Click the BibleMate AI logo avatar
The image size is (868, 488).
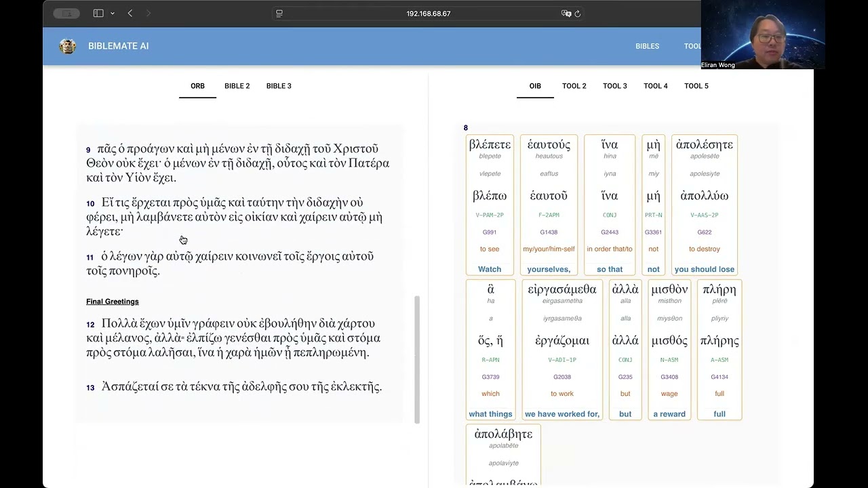point(67,46)
